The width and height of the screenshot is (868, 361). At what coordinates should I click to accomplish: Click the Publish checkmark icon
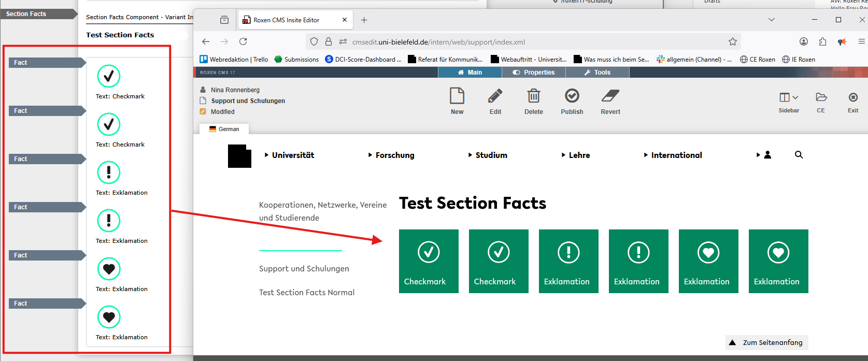(x=572, y=96)
